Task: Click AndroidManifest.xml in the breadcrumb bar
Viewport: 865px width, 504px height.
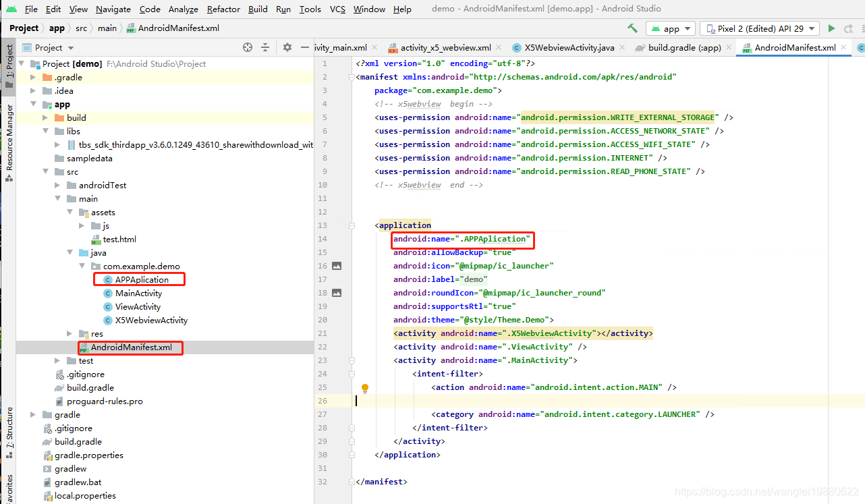Action: point(171,28)
